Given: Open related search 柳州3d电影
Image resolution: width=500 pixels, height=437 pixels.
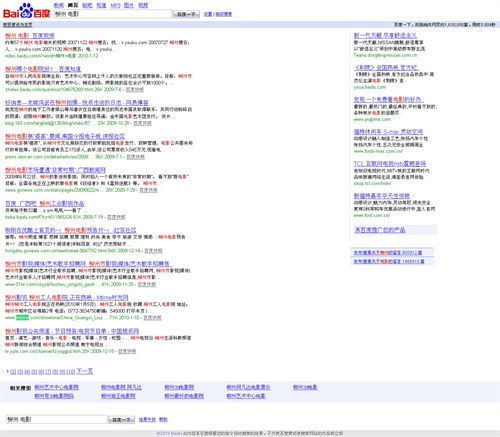Looking at the screenshot, I should (305, 387).
